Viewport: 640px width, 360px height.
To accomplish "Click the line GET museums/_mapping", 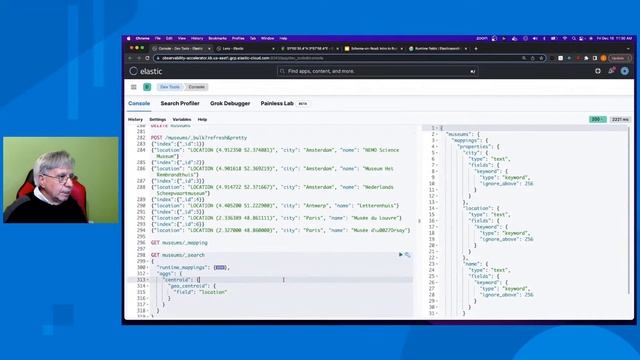I will (179, 243).
